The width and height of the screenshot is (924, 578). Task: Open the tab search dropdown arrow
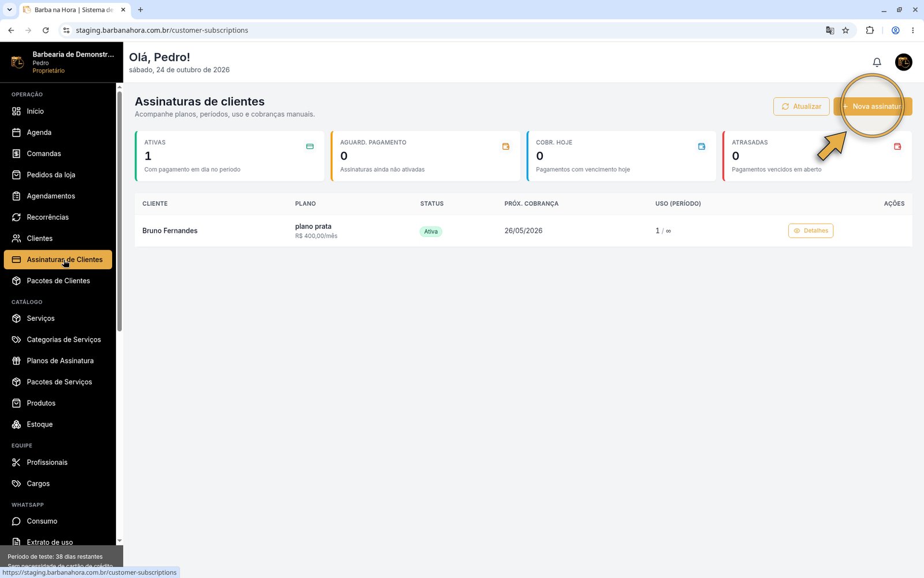click(x=9, y=10)
